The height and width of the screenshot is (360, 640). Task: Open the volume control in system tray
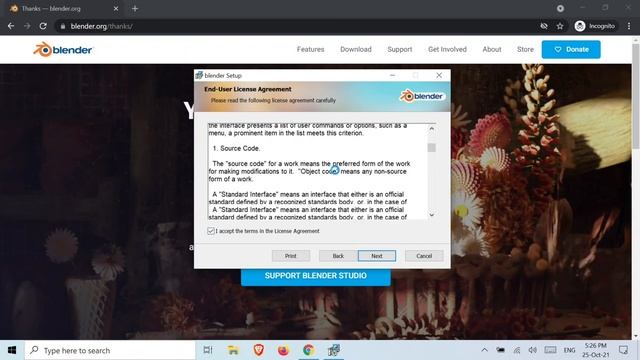533,350
